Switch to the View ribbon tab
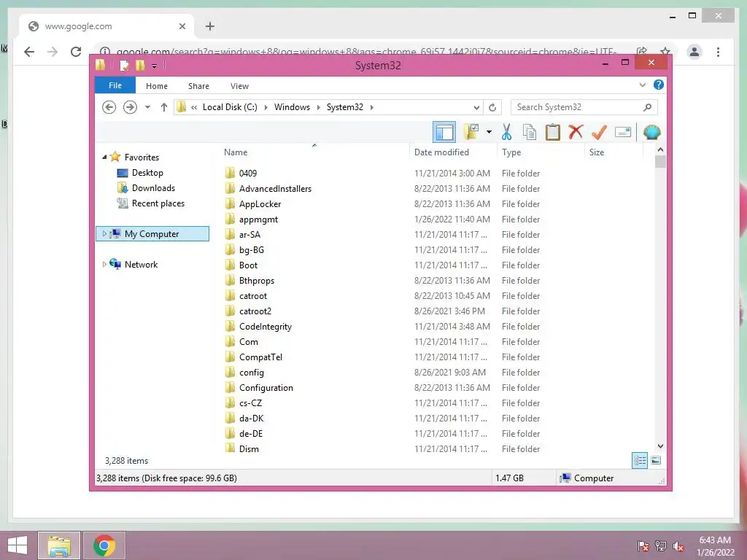747x560 pixels. point(239,86)
